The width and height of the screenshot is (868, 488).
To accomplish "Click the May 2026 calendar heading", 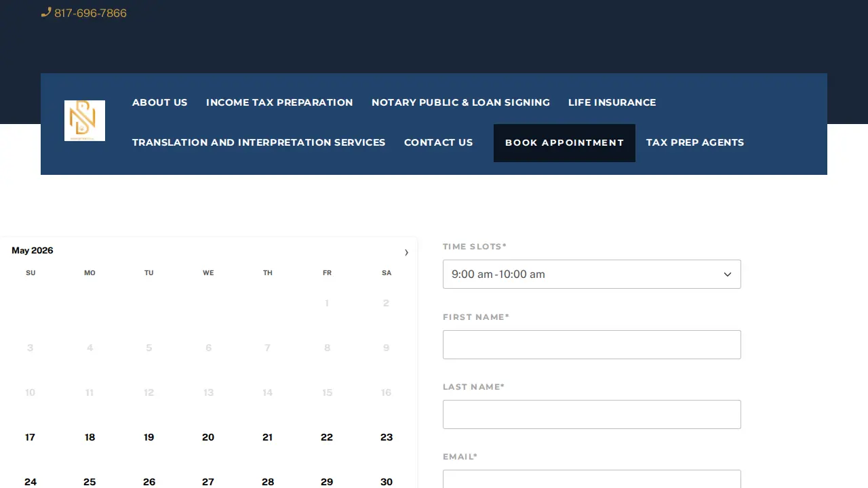I will click(32, 251).
